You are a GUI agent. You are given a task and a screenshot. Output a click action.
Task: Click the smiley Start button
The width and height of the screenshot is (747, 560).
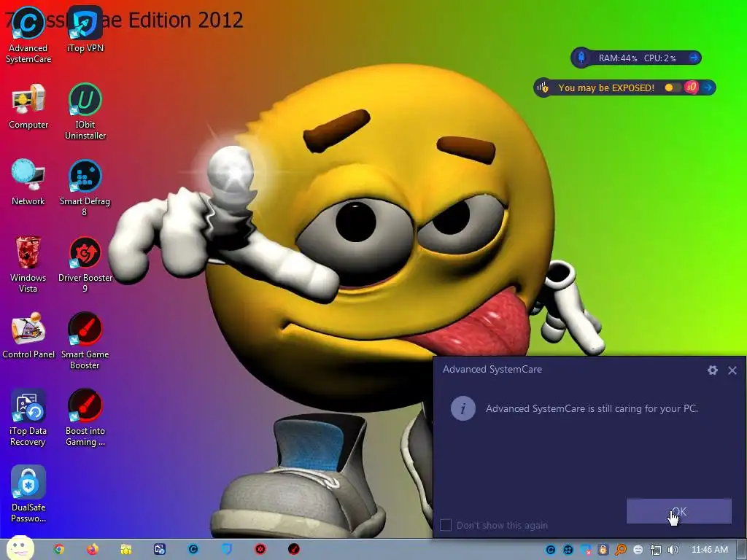[20, 548]
